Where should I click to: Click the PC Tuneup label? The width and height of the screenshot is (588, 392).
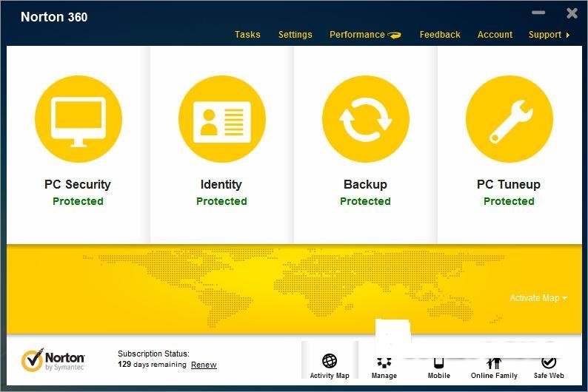(x=509, y=184)
